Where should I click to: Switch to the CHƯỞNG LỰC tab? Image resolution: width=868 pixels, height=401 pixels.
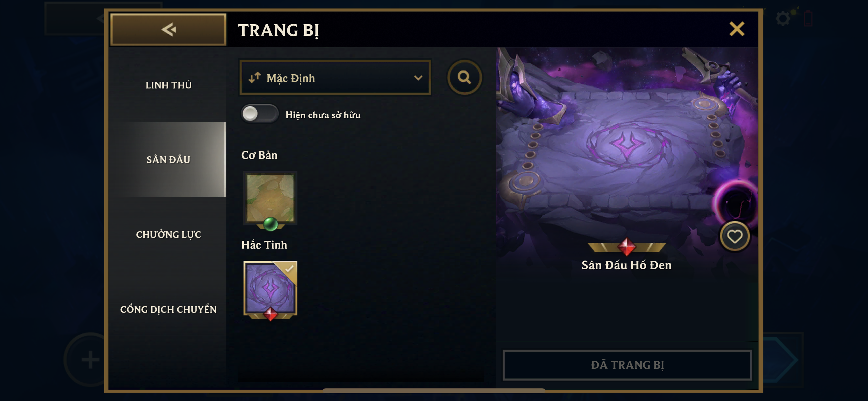click(x=168, y=234)
